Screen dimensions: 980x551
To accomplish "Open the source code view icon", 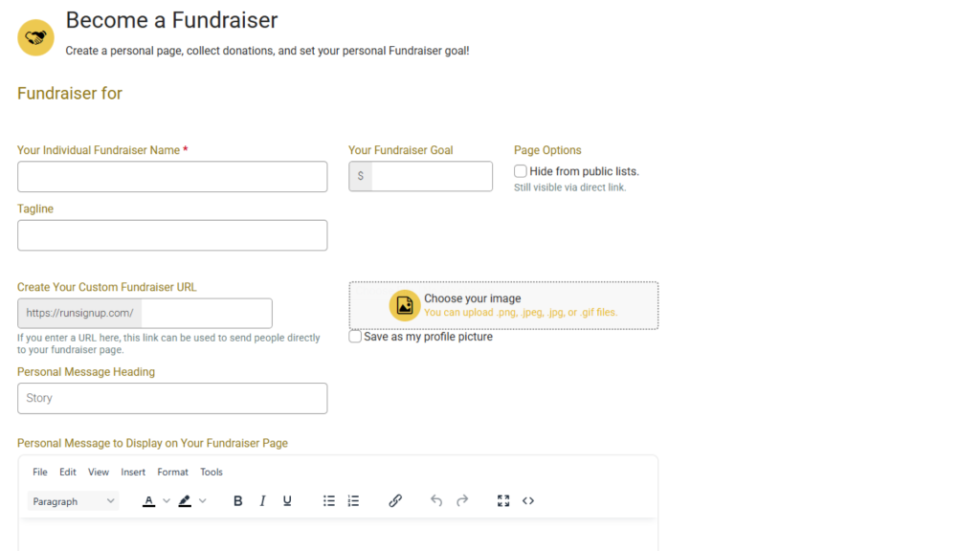I will tap(528, 501).
